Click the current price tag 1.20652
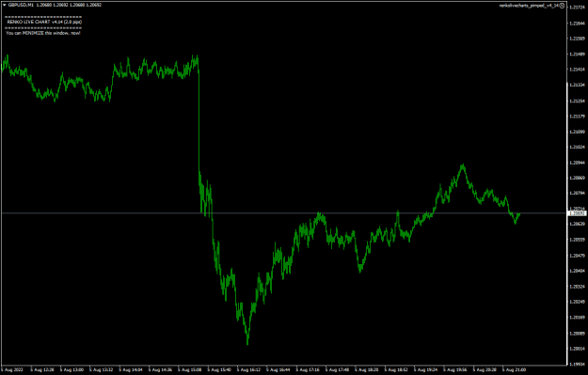The image size is (588, 375). click(577, 213)
